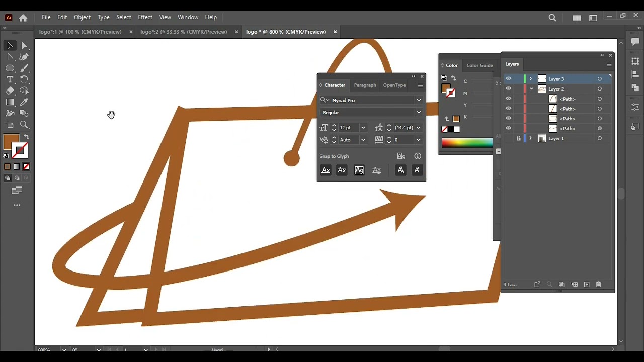
Task: Toggle Snap to Glyph bounds option
Action: 359,170
